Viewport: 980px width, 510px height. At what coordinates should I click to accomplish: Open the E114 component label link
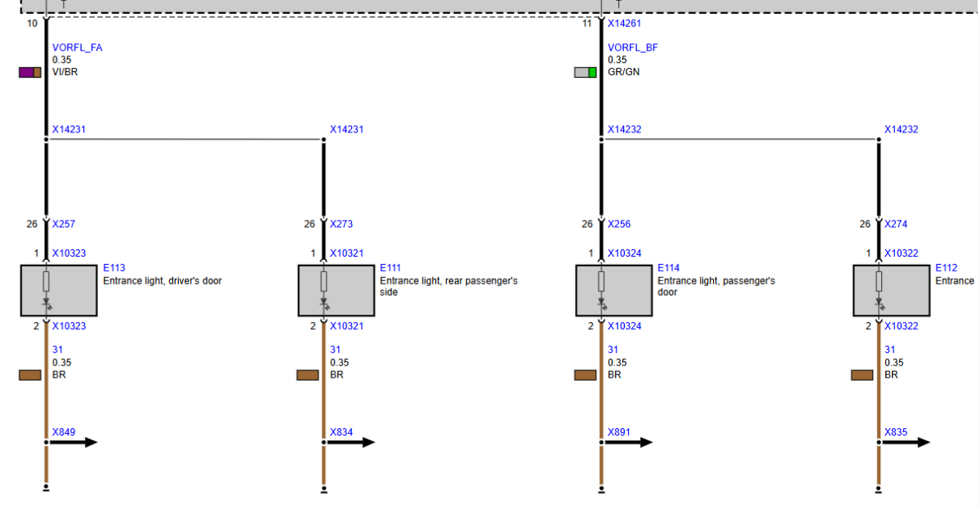tap(668, 268)
